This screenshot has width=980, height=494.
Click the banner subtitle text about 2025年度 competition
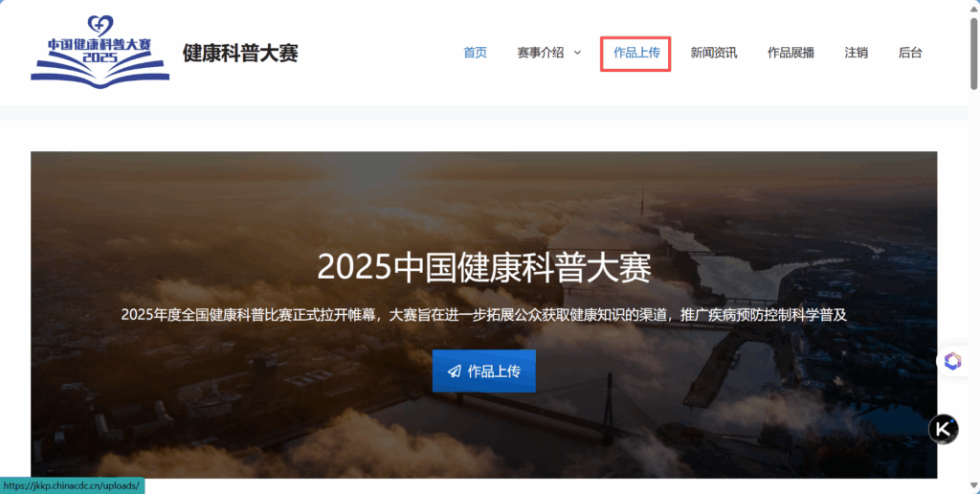pos(484,315)
